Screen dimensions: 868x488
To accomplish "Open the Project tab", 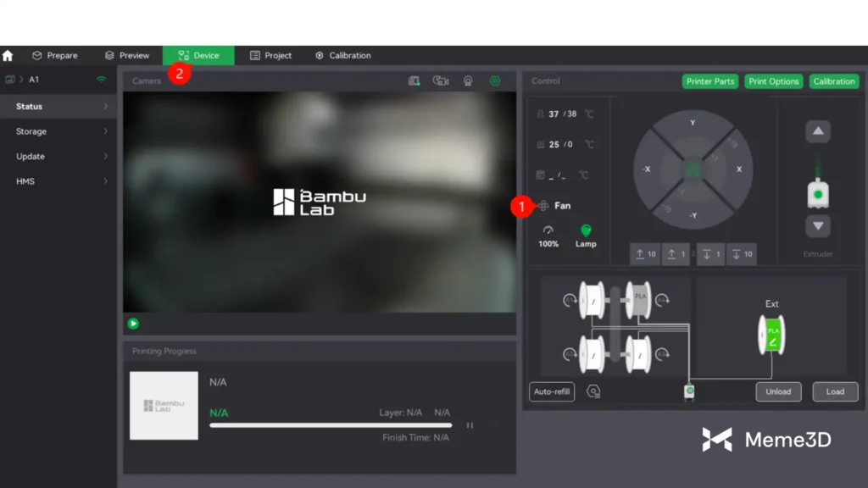I will coord(270,56).
